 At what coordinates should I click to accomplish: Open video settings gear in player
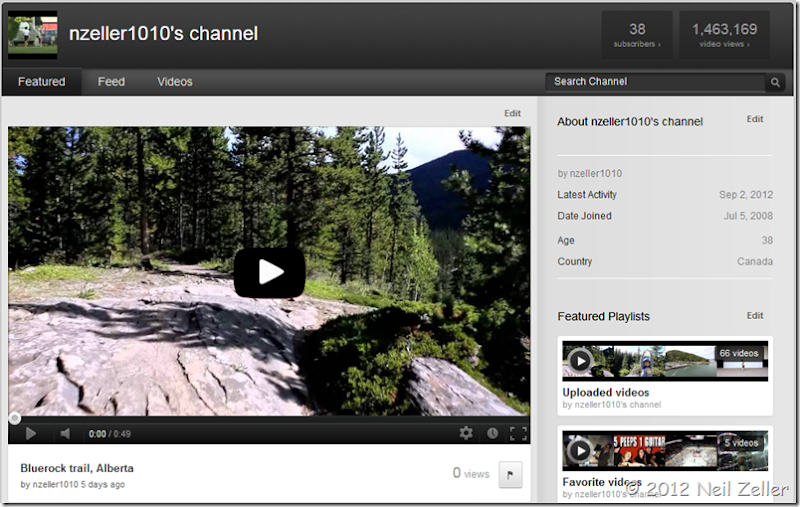click(466, 433)
